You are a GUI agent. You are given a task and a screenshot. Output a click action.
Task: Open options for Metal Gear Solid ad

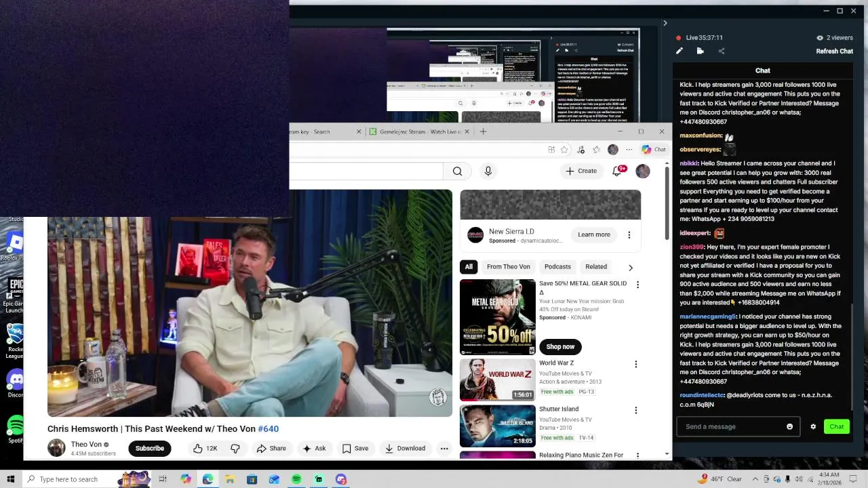point(637,285)
